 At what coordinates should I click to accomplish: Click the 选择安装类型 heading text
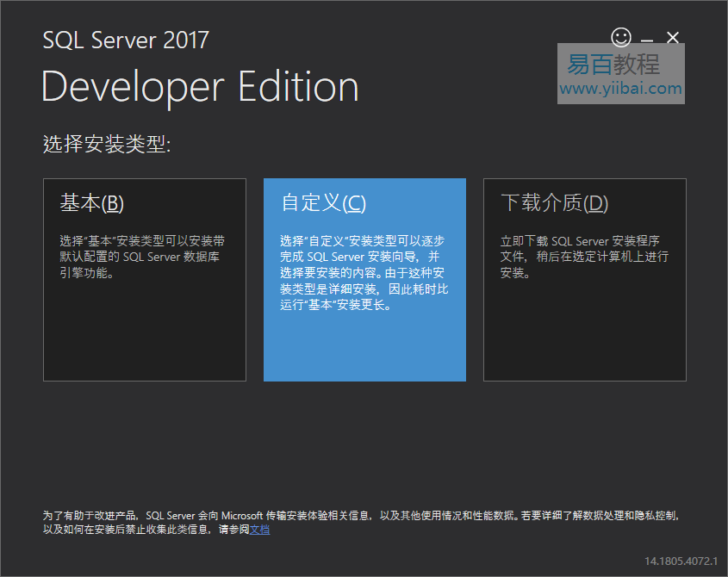[107, 144]
